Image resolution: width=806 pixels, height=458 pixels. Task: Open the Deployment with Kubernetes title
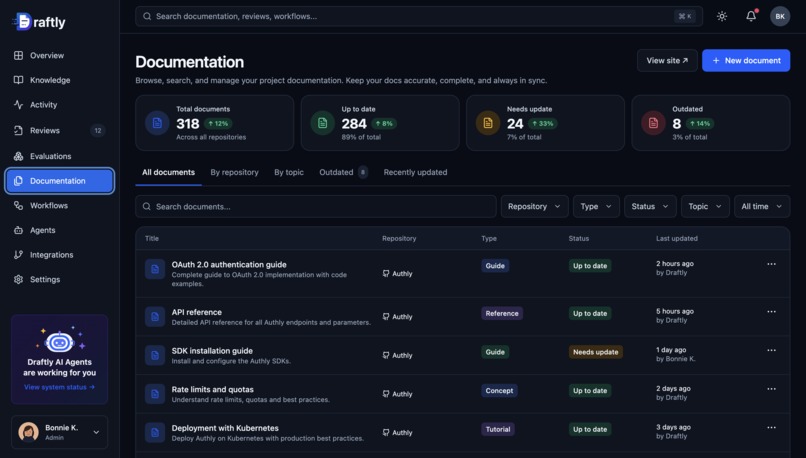225,428
